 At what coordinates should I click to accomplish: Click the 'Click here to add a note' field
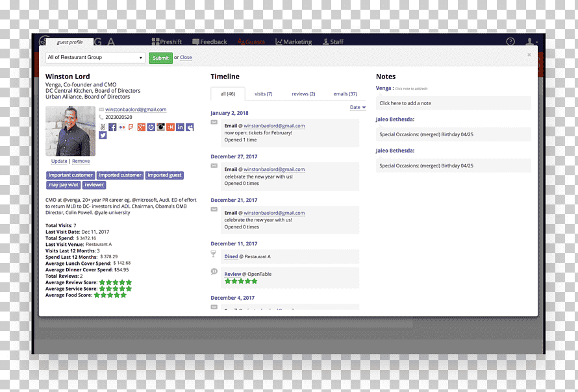(x=453, y=103)
